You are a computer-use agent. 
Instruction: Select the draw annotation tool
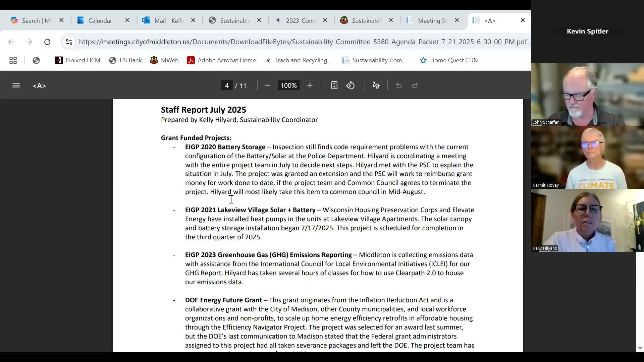pyautogui.click(x=376, y=85)
